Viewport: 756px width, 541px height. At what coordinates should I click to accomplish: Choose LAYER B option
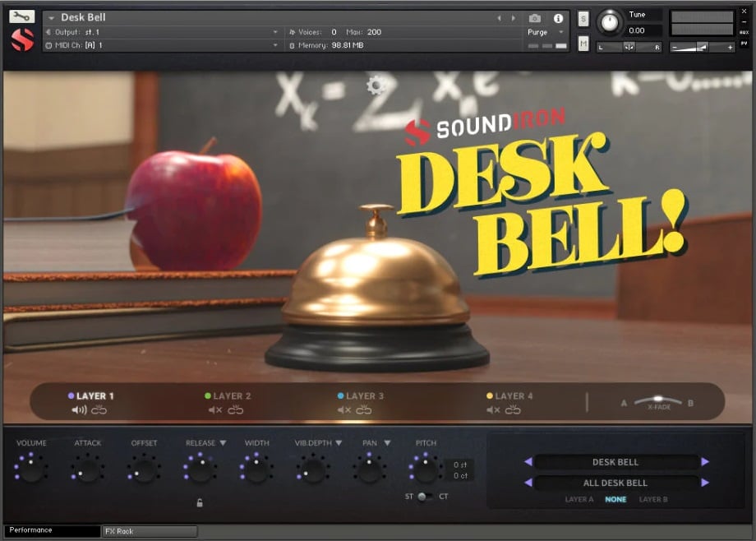point(652,500)
